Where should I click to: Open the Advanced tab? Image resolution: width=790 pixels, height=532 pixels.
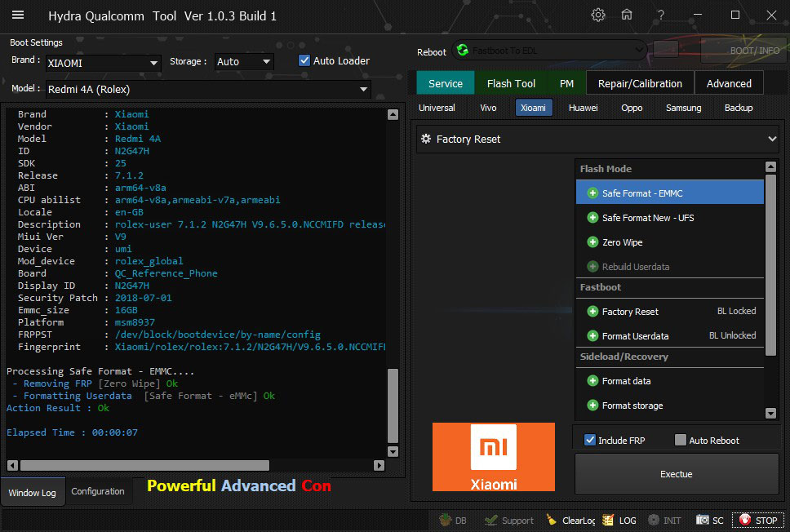click(729, 83)
